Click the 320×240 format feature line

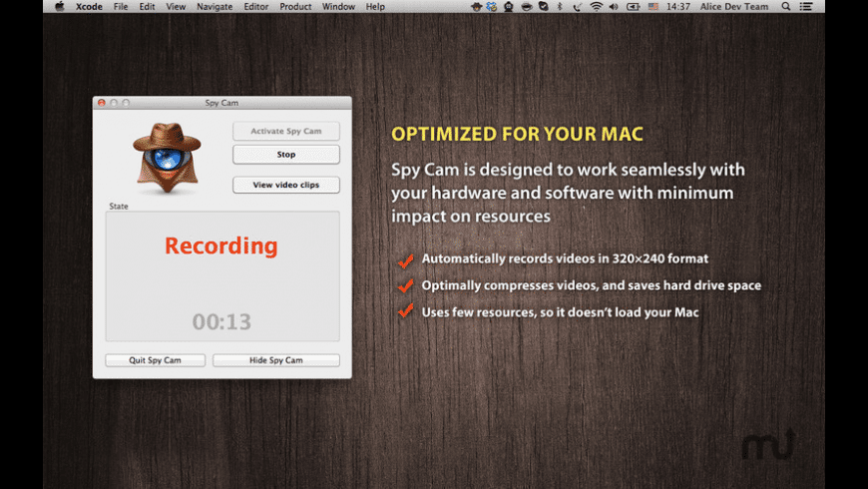[565, 258]
